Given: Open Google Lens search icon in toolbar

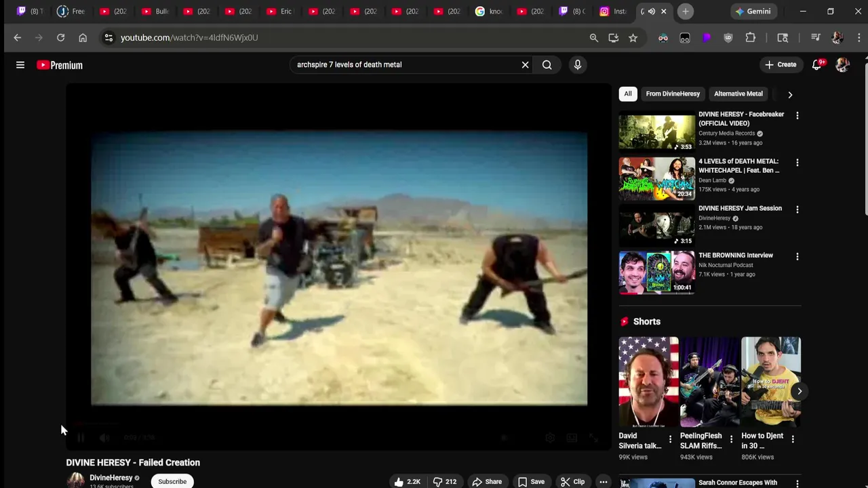Looking at the screenshot, I should pos(783,38).
